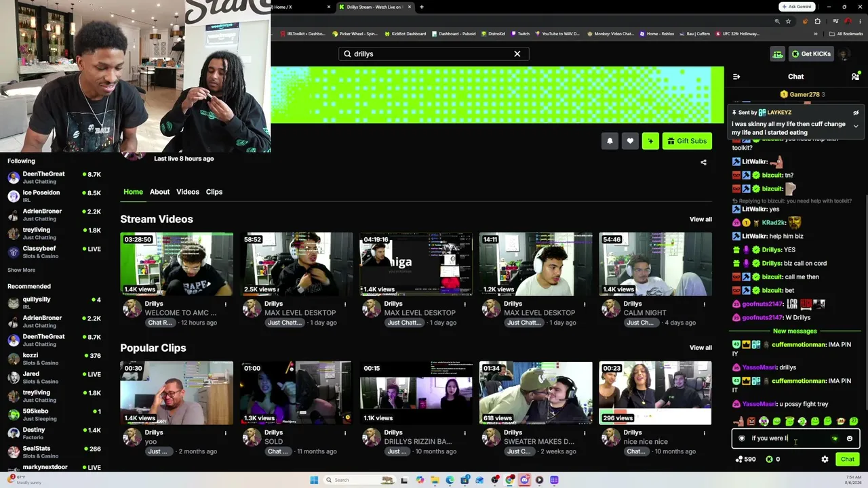
Task: Click the search box containing drillys
Action: point(433,54)
